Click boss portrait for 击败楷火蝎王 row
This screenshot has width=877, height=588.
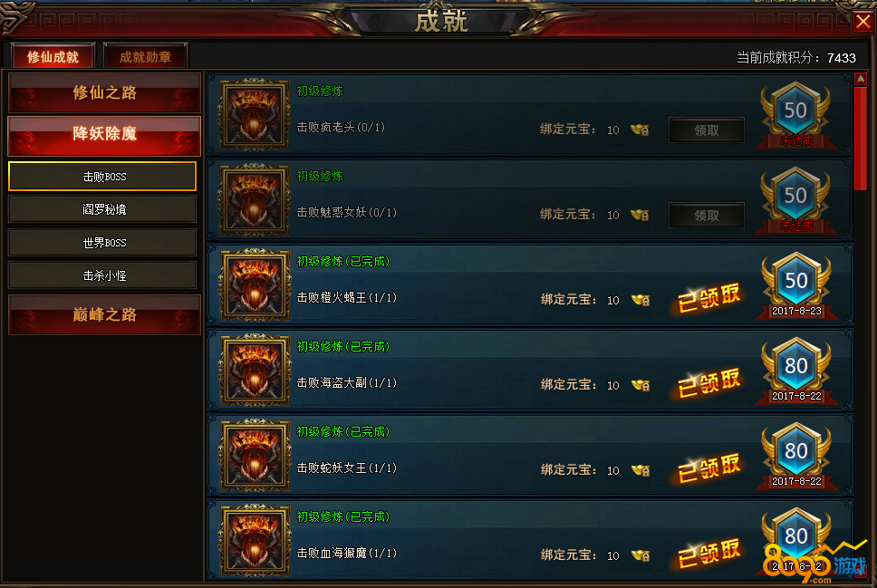click(255, 284)
